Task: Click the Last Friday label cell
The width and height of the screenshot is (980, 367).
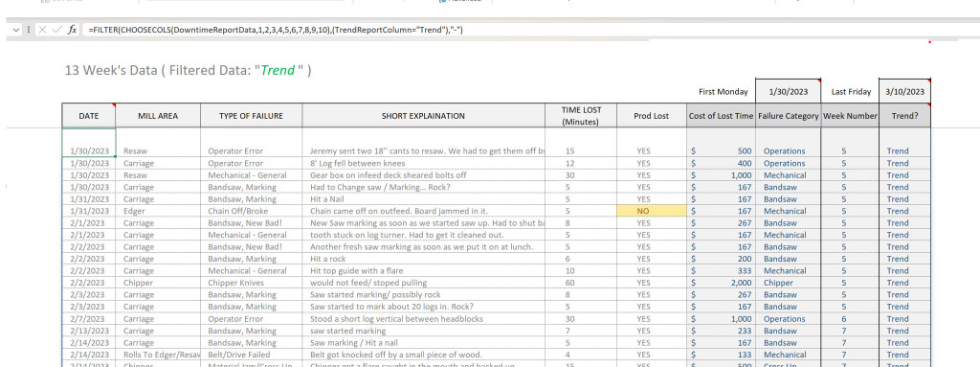Action: (x=851, y=91)
